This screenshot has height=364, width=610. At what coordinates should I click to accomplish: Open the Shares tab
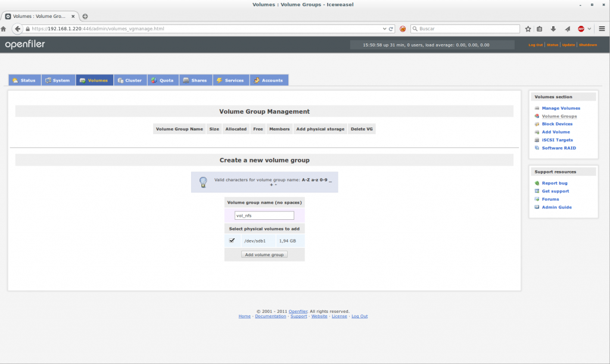(195, 80)
